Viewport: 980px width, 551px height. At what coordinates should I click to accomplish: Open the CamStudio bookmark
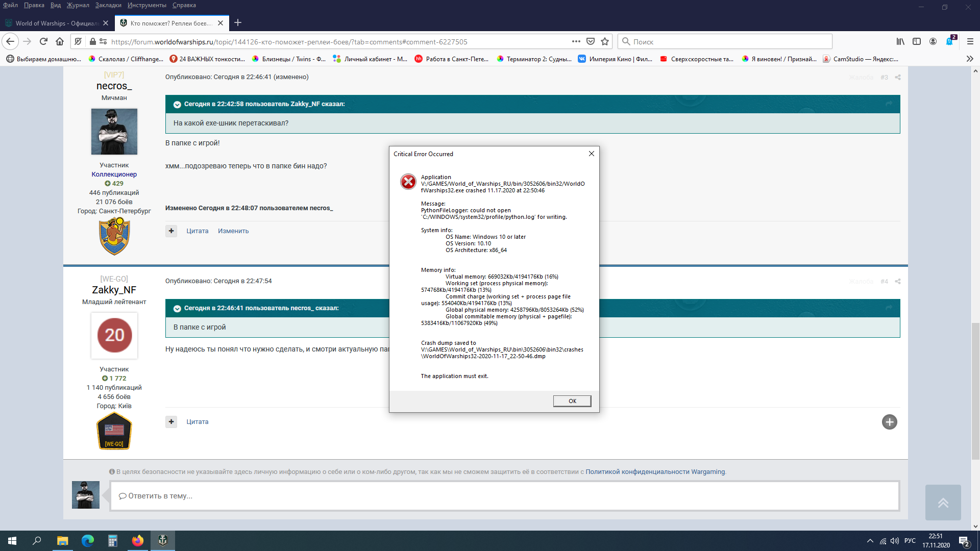[861, 59]
